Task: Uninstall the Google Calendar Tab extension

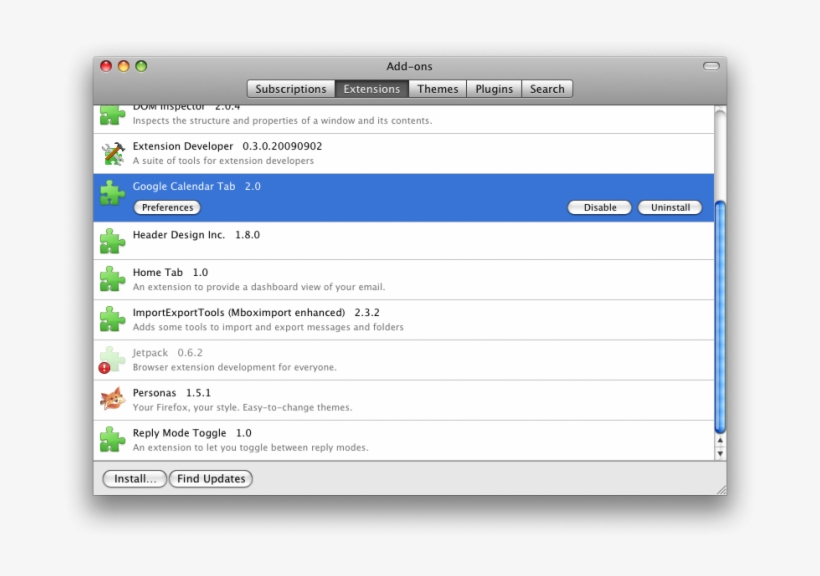Action: tap(670, 208)
